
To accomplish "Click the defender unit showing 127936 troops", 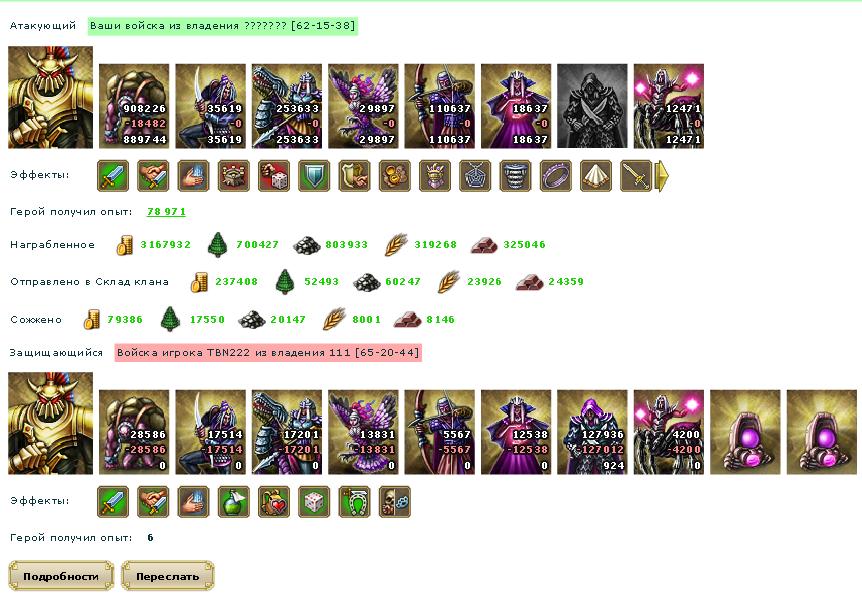I will 592,432.
